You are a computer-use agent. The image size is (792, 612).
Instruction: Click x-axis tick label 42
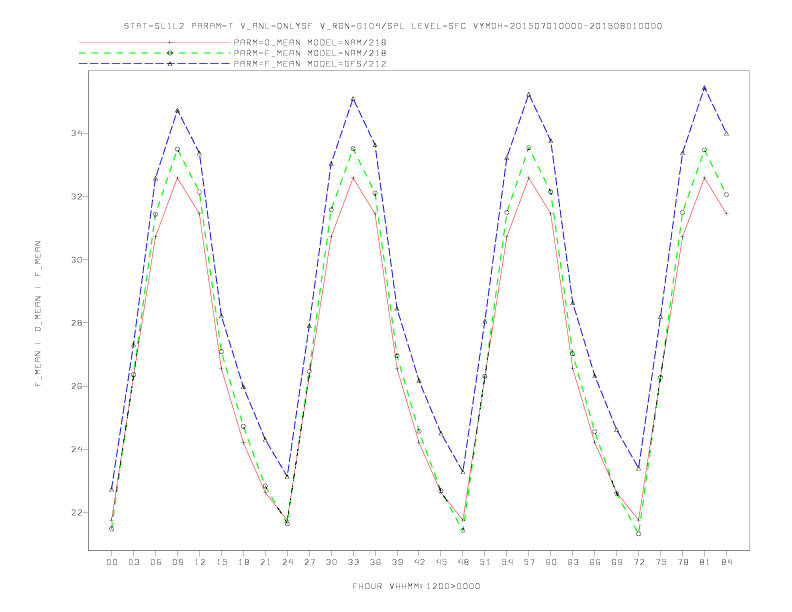[419, 562]
